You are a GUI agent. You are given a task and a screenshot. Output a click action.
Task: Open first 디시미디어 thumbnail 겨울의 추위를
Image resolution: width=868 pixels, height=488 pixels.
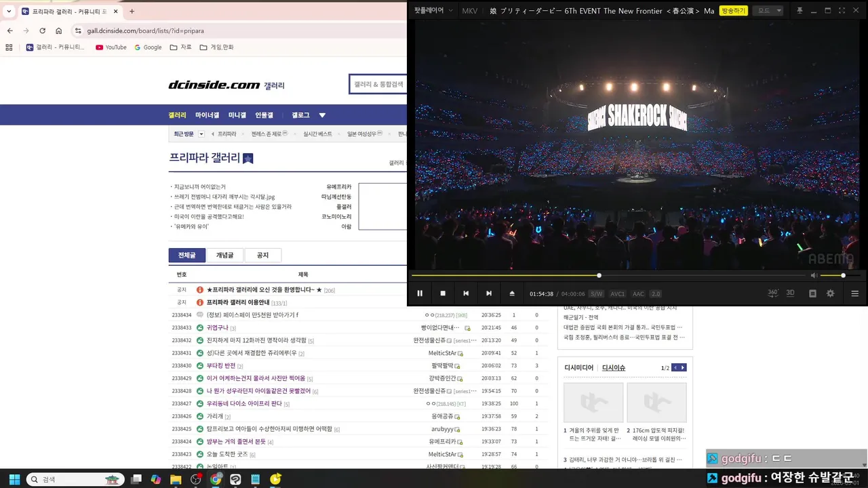point(593,403)
